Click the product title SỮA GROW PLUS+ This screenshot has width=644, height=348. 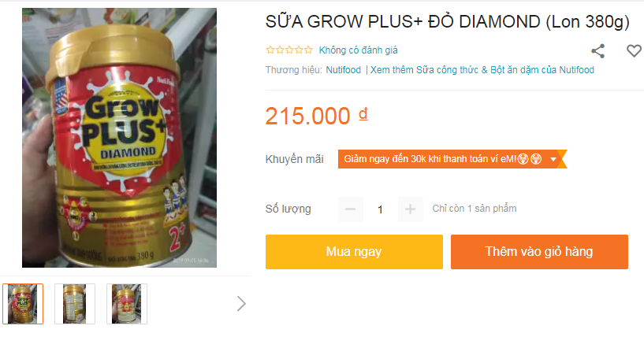click(447, 22)
